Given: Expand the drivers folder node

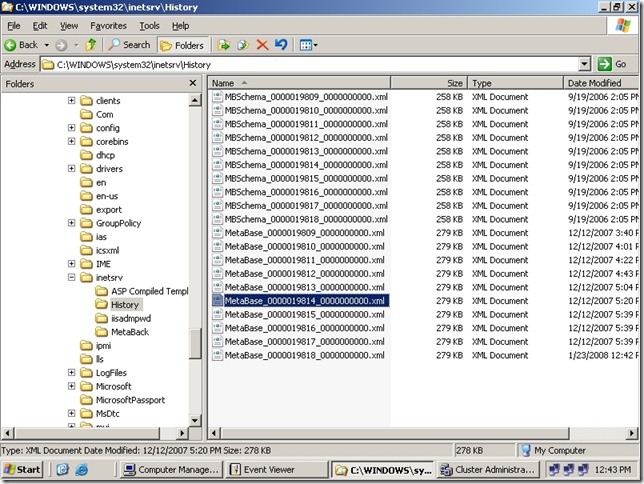Looking at the screenshot, I should click(71, 168).
